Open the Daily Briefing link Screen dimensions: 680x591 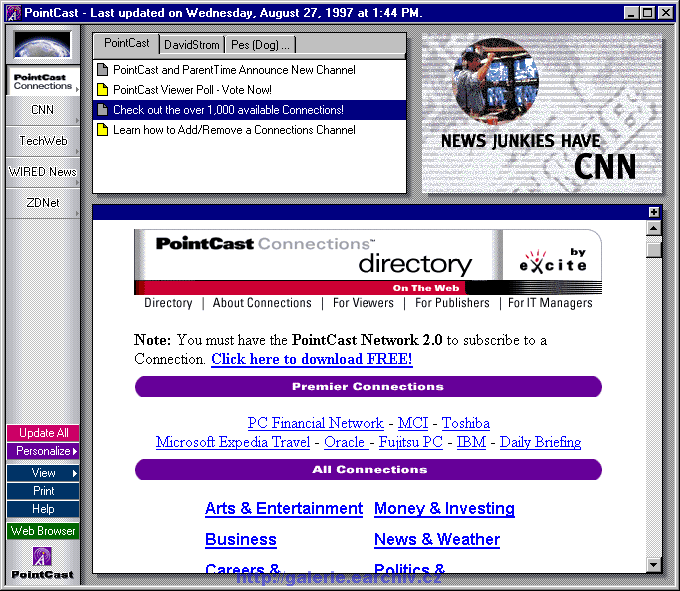(x=540, y=442)
